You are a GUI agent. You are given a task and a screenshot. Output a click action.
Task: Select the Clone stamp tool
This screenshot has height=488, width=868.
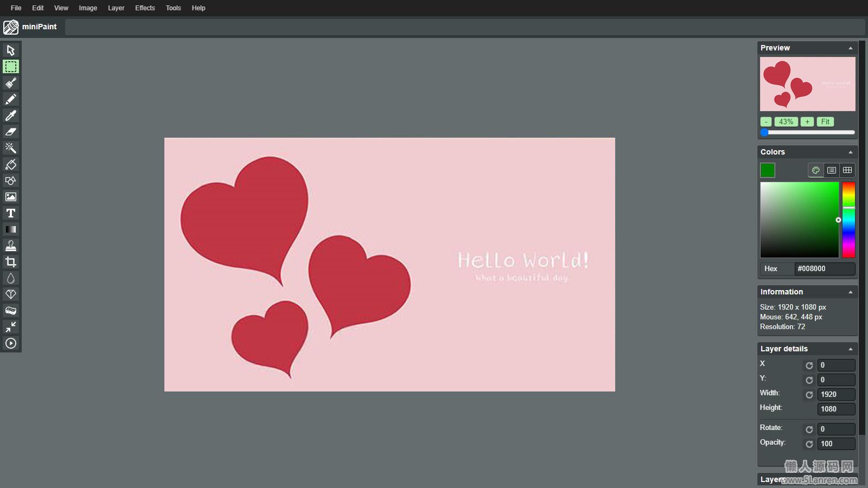click(x=11, y=246)
